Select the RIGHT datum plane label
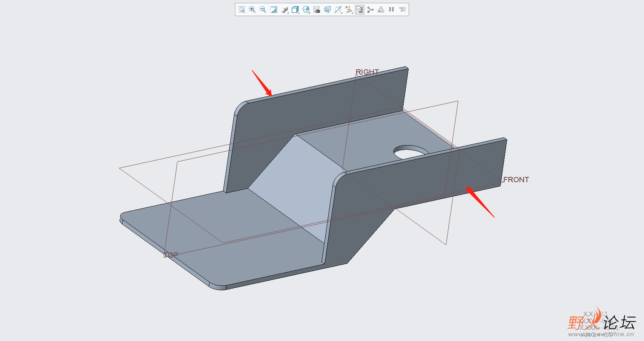This screenshot has width=644, height=341. pos(367,72)
